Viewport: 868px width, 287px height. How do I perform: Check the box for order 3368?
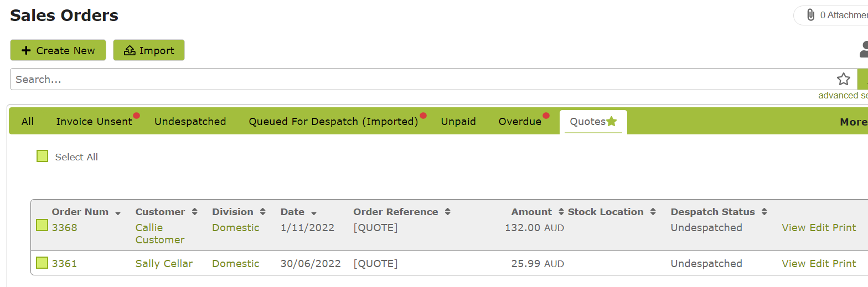point(42,225)
